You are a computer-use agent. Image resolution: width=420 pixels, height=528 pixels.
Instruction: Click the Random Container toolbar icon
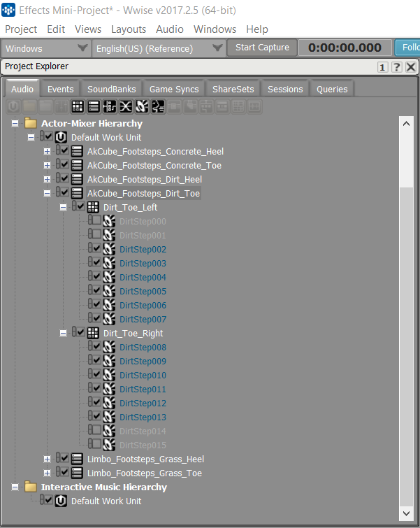coord(78,107)
